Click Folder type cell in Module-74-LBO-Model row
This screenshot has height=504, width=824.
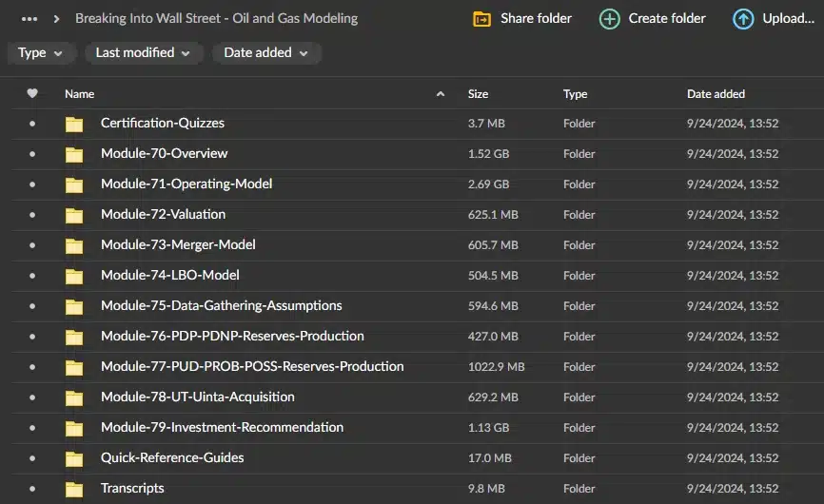[579, 276]
